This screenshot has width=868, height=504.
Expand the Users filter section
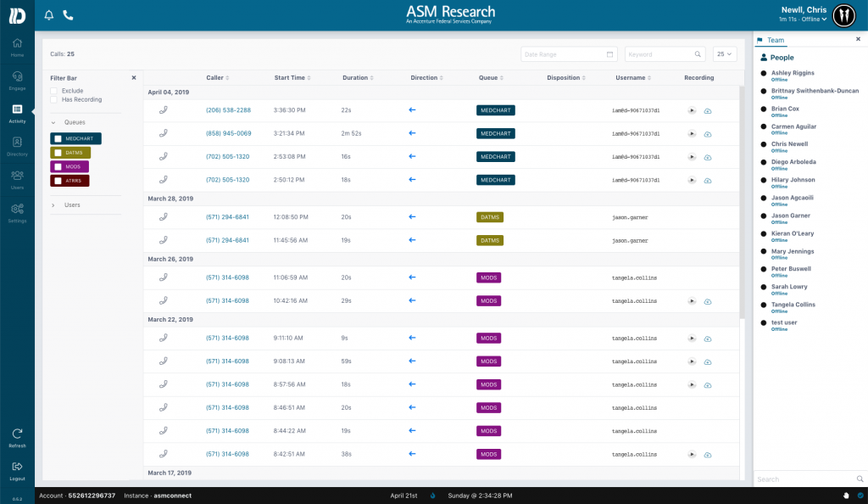[53, 205]
